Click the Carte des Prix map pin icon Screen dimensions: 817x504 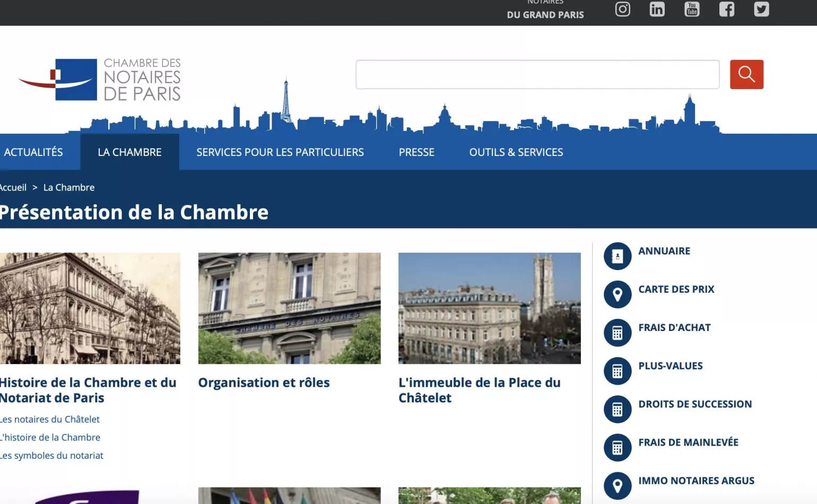[617, 294]
